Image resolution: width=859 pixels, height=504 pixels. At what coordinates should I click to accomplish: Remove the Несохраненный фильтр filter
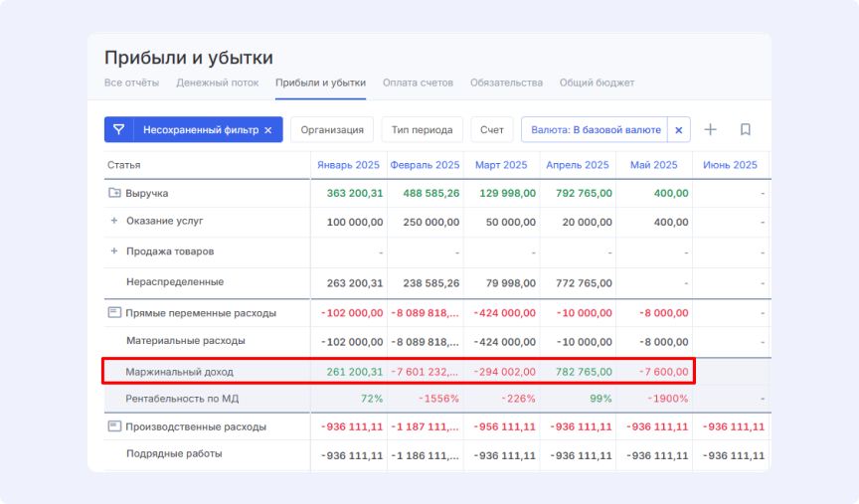click(268, 130)
